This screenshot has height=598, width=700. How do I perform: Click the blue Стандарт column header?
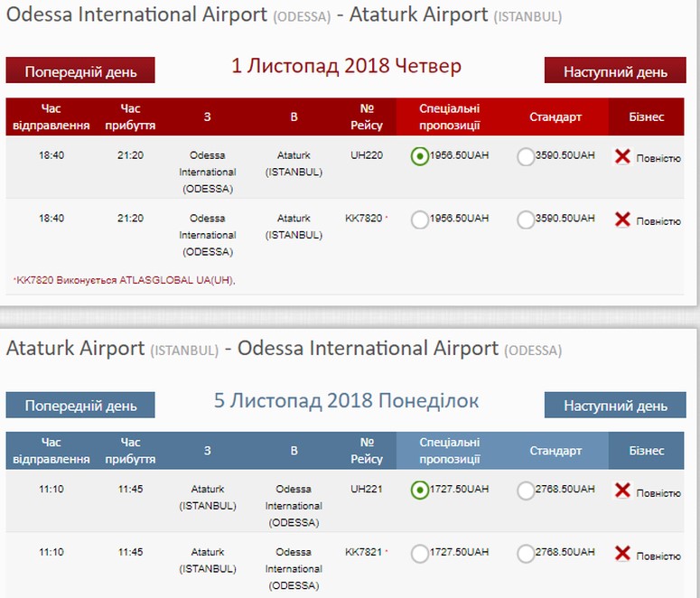click(555, 451)
